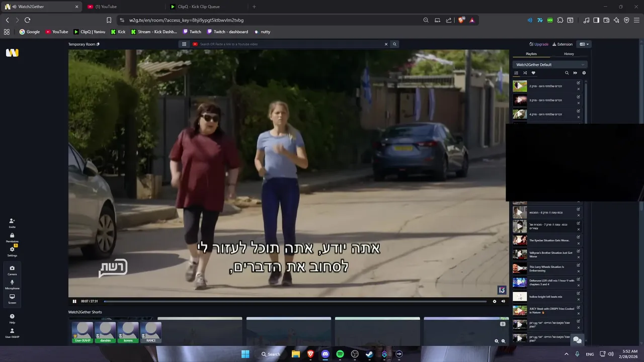
Task: Remove 'hollow knight lofi beats mix' entry
Action: point(578,300)
